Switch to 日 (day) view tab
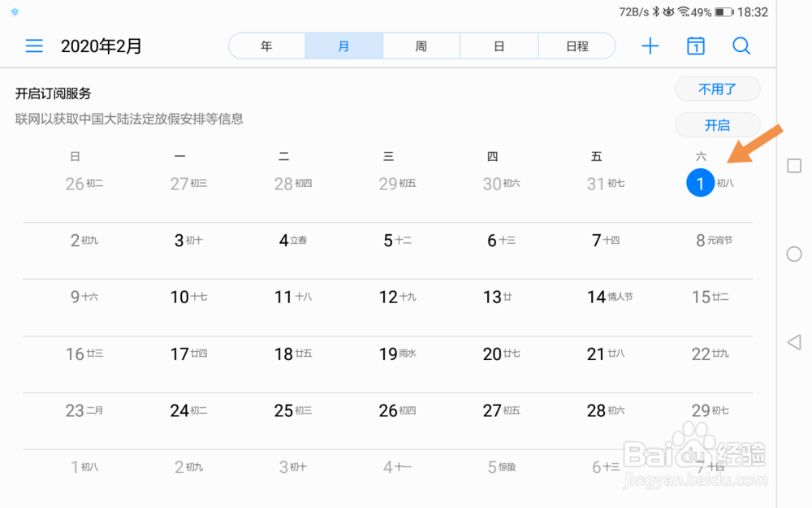Image resolution: width=812 pixels, height=508 pixels. (x=499, y=46)
